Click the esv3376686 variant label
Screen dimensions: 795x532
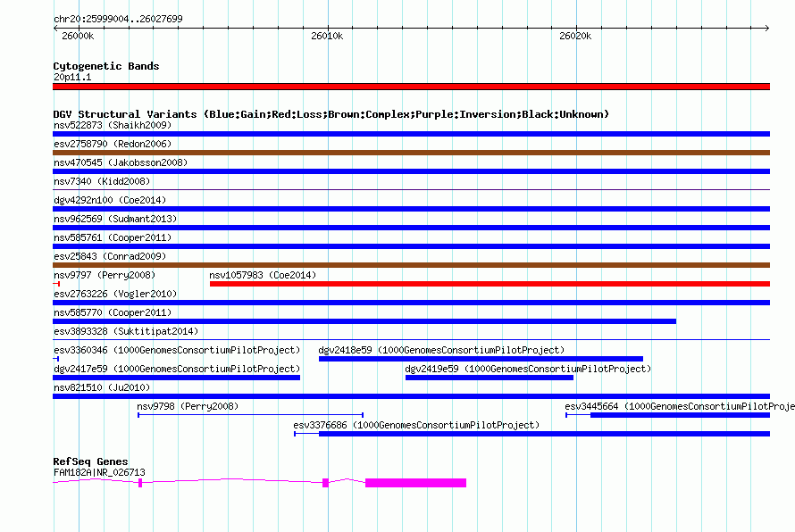[x=417, y=425]
